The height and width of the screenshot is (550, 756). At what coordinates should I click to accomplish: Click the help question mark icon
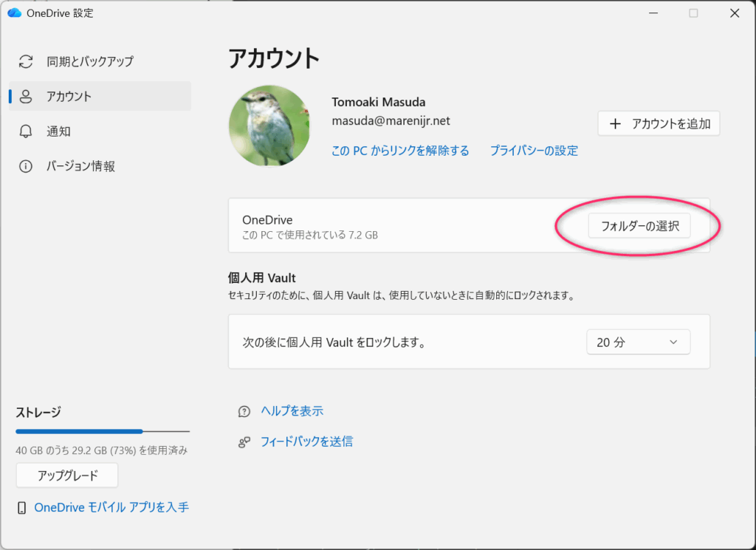(x=244, y=411)
